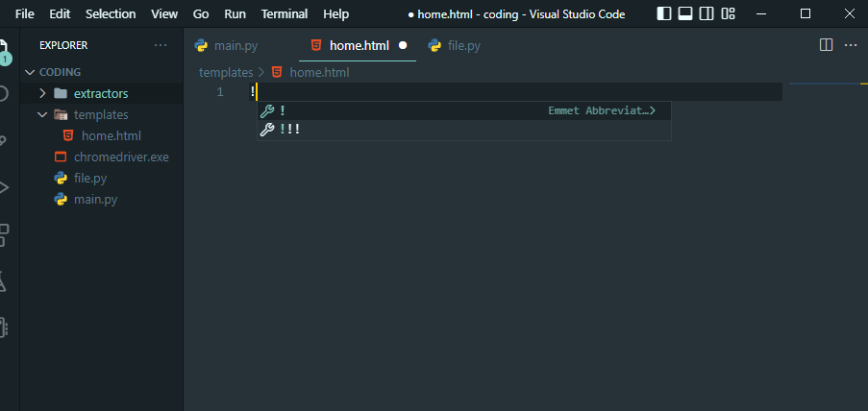
Task: Toggle the primary side bar layout icon
Action: point(663,13)
